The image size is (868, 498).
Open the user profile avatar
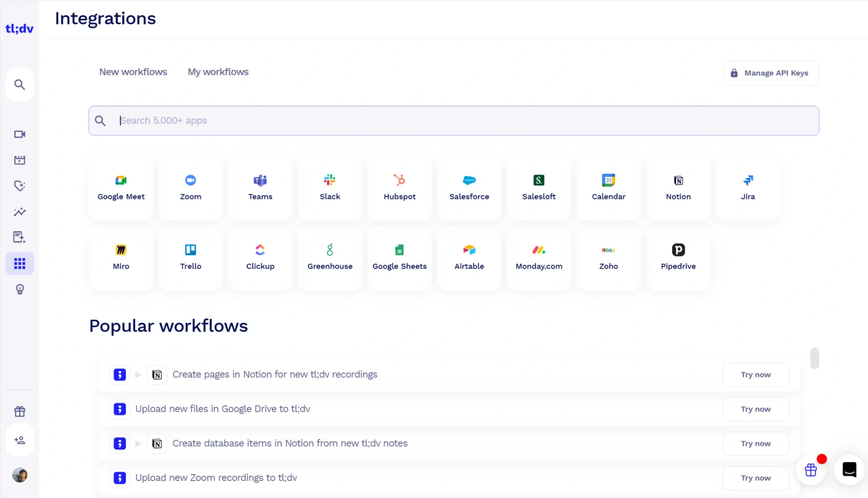click(x=20, y=475)
